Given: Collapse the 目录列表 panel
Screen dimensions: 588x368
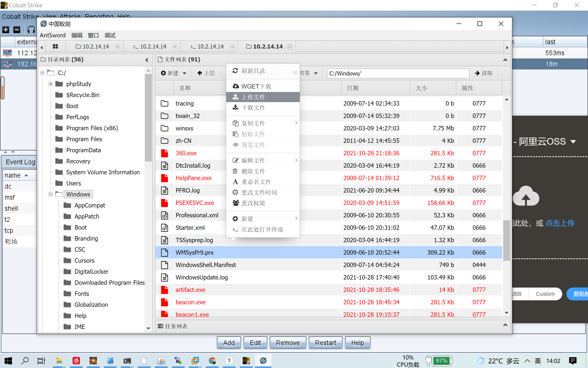Looking at the screenshot, I should [x=147, y=60].
